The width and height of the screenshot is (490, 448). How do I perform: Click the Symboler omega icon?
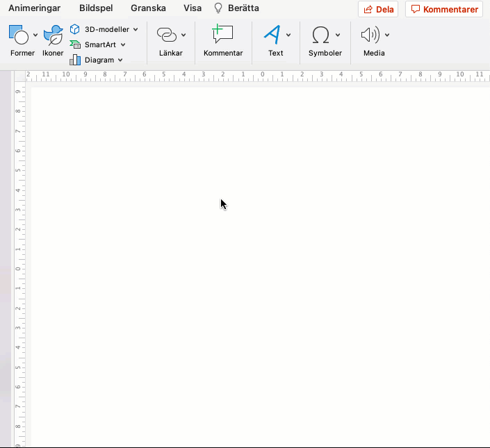pos(320,35)
